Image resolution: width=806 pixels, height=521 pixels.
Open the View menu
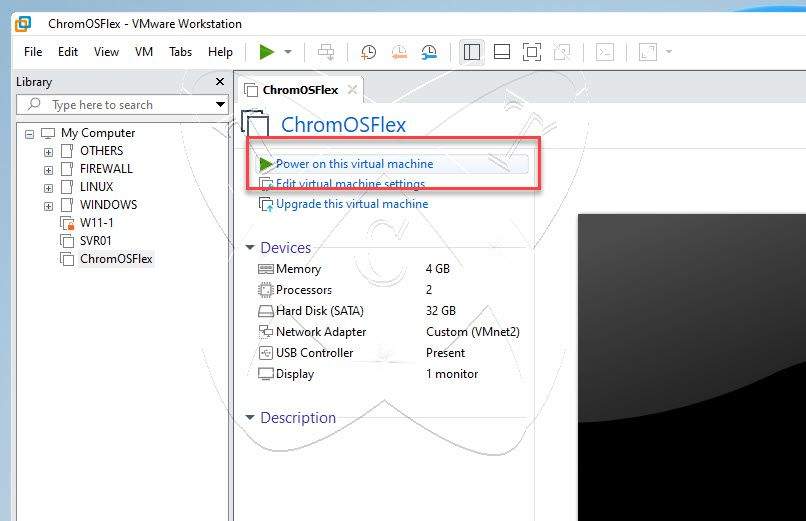click(106, 52)
